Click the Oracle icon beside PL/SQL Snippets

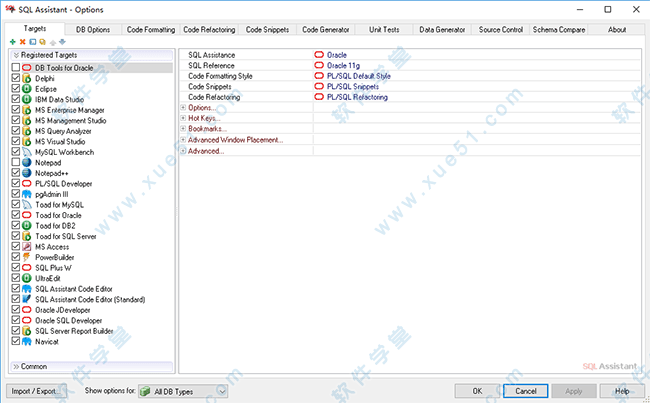pyautogui.click(x=319, y=86)
